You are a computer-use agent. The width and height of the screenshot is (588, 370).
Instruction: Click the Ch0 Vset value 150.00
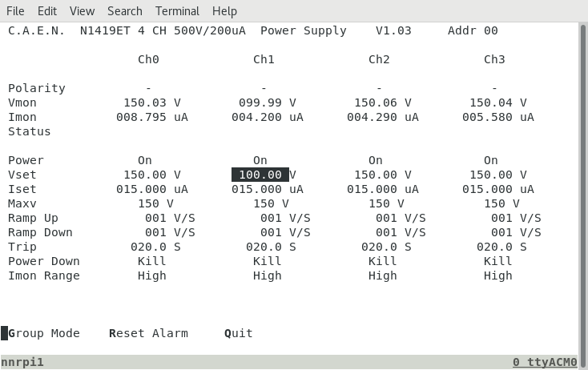[x=145, y=175]
